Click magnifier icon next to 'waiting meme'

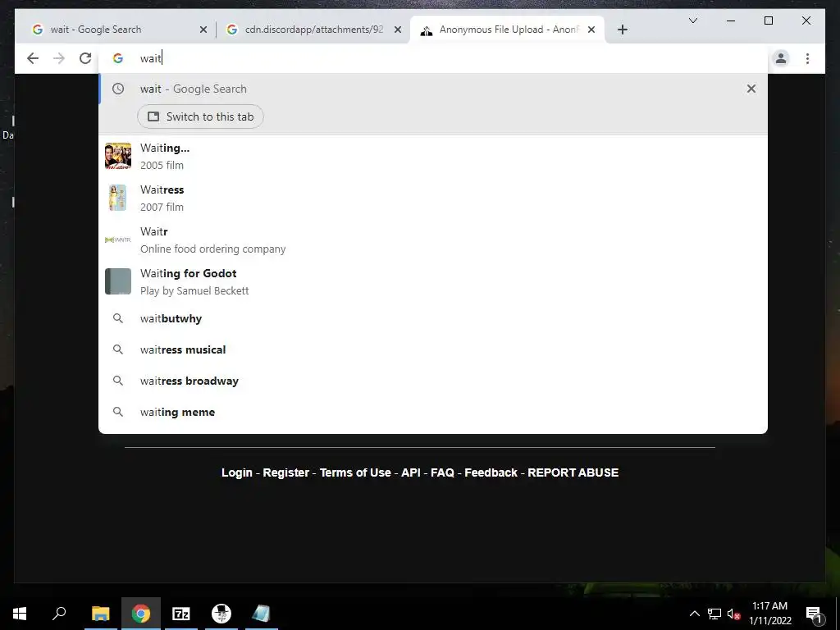[x=118, y=412]
